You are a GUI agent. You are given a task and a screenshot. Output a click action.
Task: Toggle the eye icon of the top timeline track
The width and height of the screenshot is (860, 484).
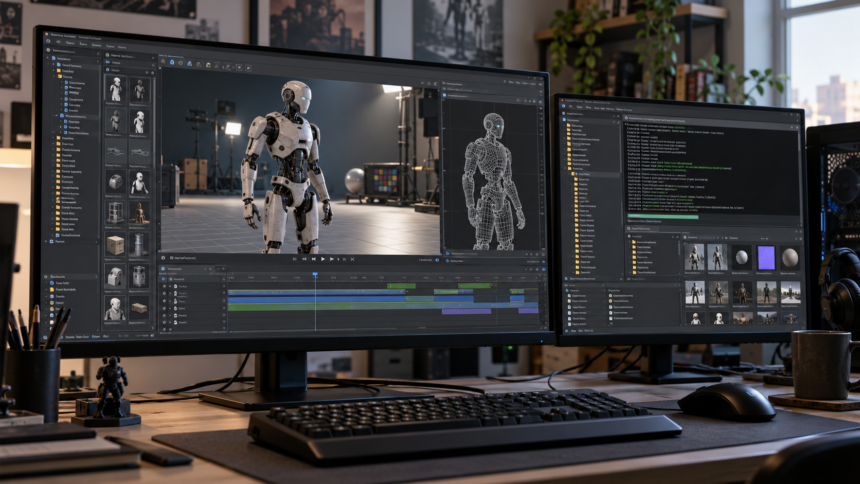[165, 286]
